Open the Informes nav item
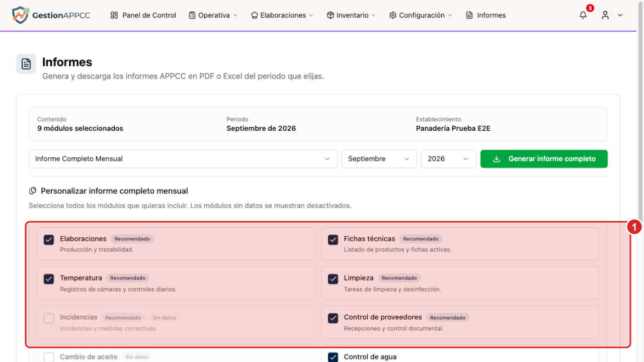The width and height of the screenshot is (644, 362). coord(486,15)
